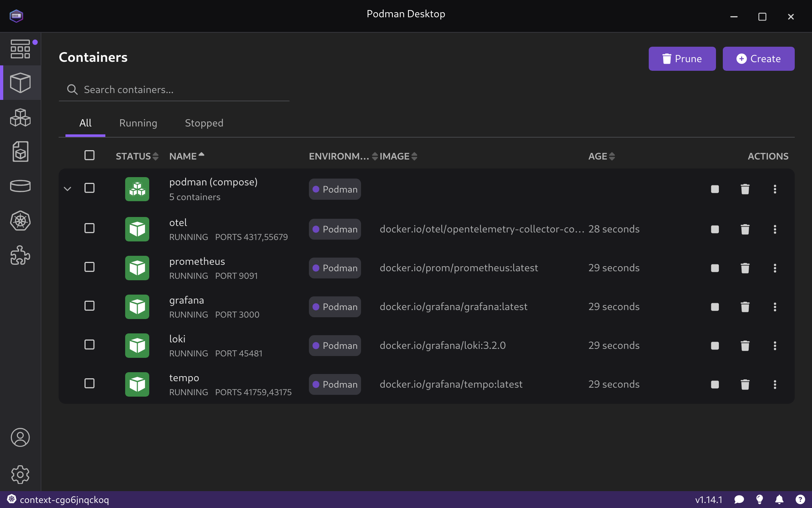
Task: Click the Create container button
Action: [758, 59]
